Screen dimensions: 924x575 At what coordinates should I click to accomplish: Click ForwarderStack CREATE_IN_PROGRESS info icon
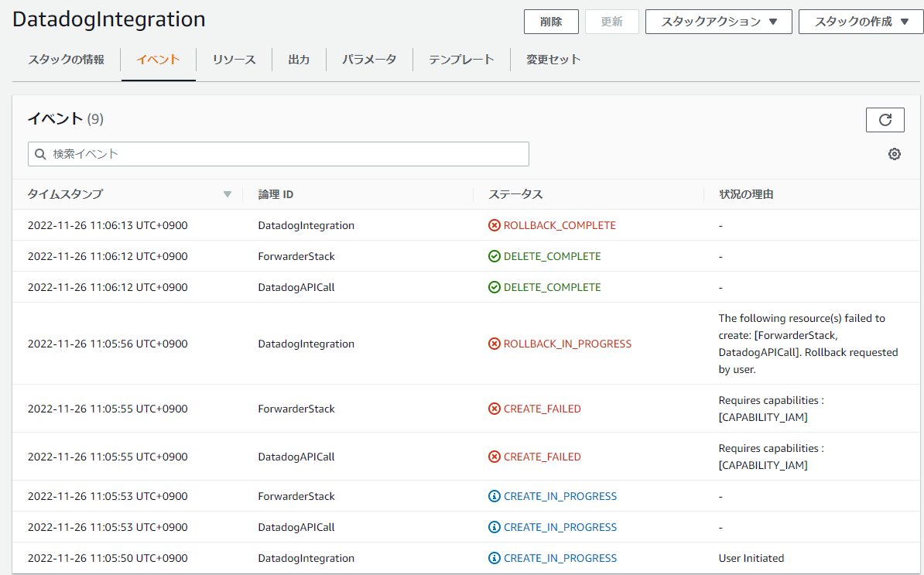[494, 496]
